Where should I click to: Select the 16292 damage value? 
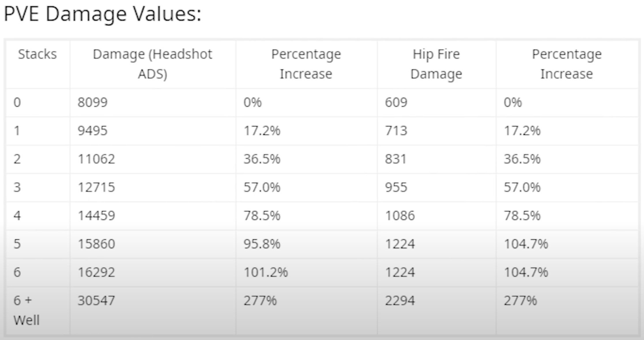pos(96,272)
